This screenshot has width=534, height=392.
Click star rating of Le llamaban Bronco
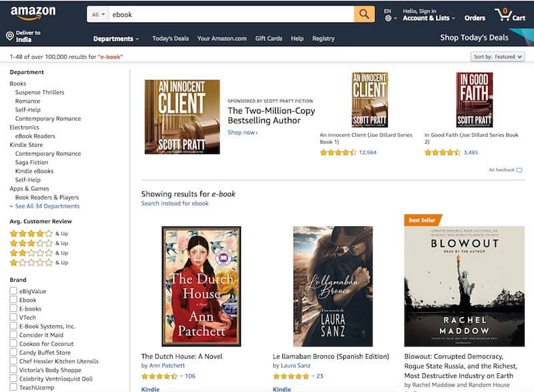pyautogui.click(x=291, y=377)
